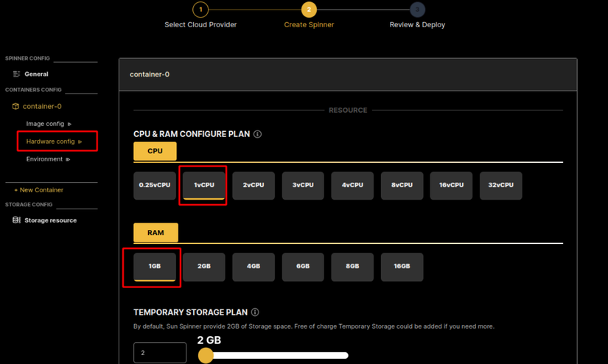Click the CPU yellow tab label
The height and width of the screenshot is (364, 608).
pos(155,151)
